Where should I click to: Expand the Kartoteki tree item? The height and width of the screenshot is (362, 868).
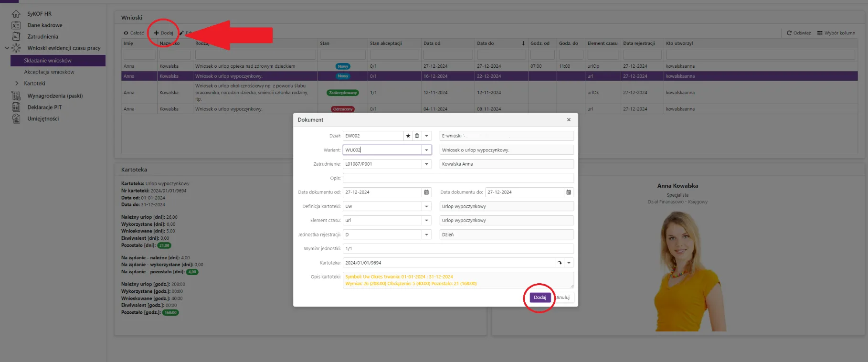17,84
